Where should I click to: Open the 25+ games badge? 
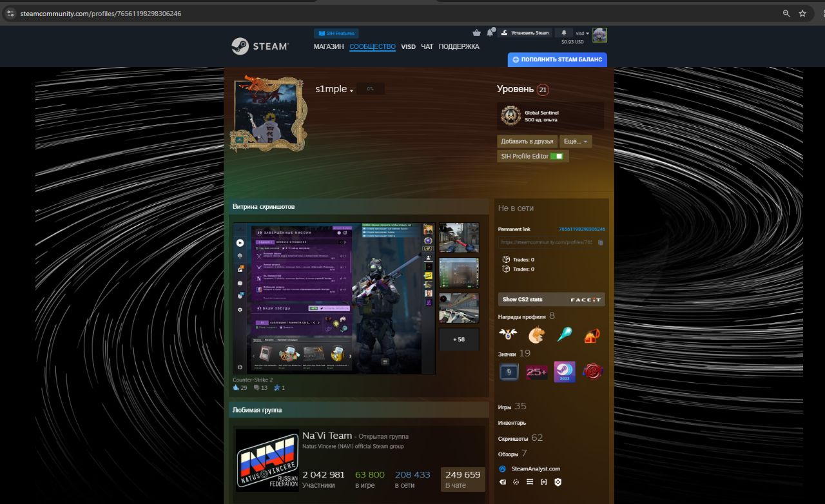(537, 372)
